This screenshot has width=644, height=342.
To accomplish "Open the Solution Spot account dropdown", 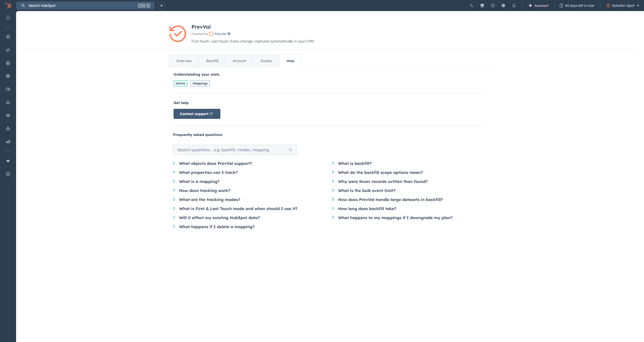I will coord(623,6).
